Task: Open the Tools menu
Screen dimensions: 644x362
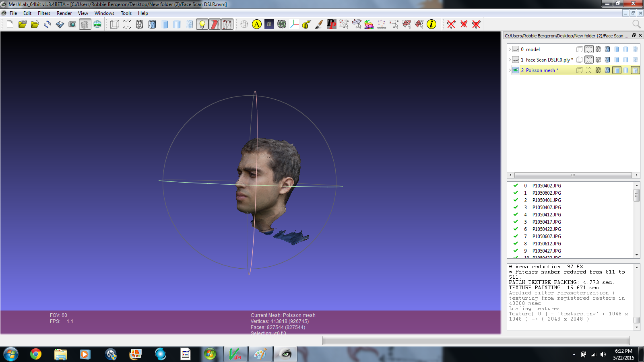Action: [x=126, y=13]
